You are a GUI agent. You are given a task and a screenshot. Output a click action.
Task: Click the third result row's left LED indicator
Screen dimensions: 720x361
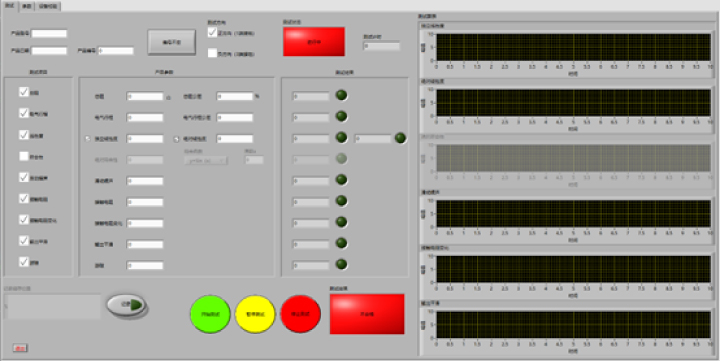pos(341,138)
